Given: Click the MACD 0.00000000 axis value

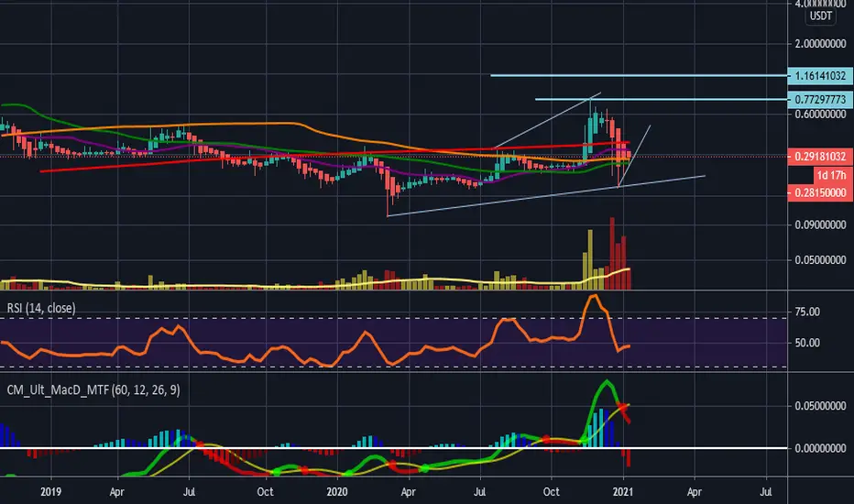Looking at the screenshot, I should coord(820,448).
